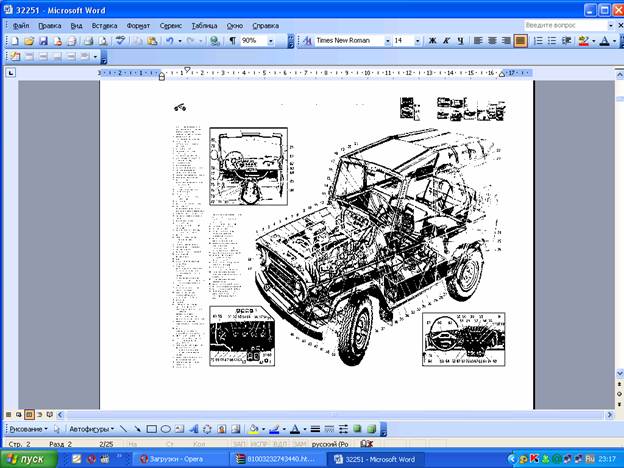Switch to Print Layout view button
Viewport: 624px width, 468px height.
point(29,415)
